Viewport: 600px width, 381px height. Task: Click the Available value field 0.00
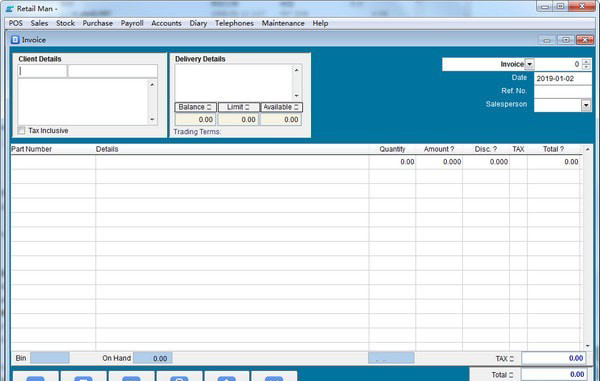click(281, 120)
